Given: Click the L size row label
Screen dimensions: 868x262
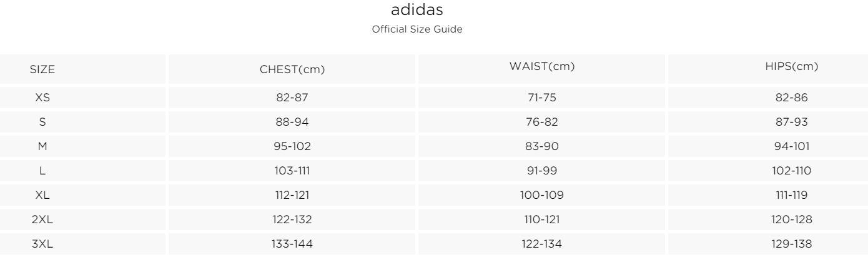Looking at the screenshot, I should 42,171.
